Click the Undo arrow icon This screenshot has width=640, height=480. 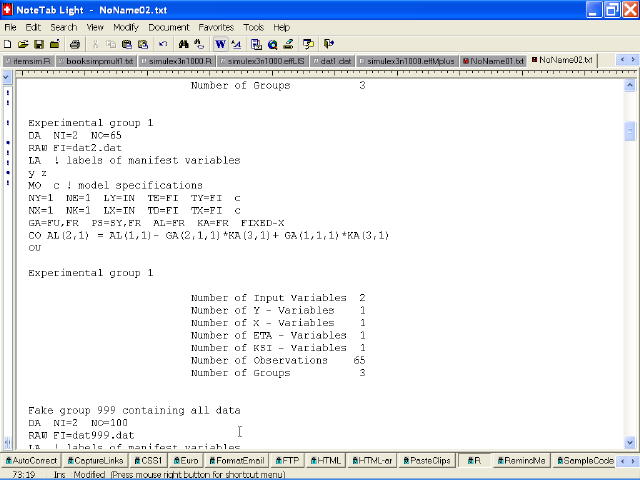click(164, 44)
